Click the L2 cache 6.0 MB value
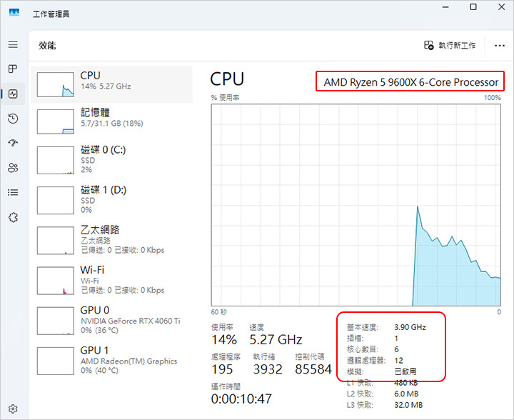Image resolution: width=514 pixels, height=420 pixels. pyautogui.click(x=406, y=394)
